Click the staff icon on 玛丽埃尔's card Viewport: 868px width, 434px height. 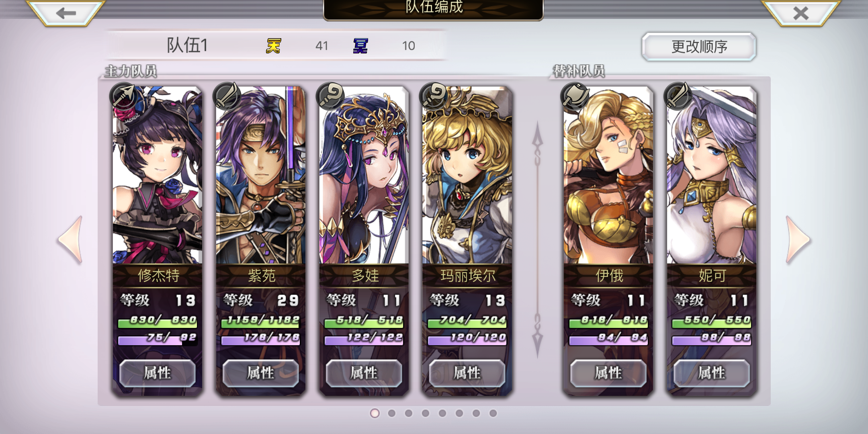(433, 96)
